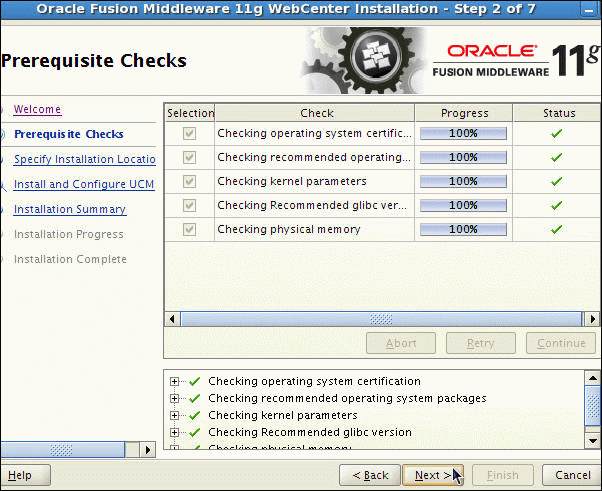
Task: Click the Selection column header
Action: (190, 113)
